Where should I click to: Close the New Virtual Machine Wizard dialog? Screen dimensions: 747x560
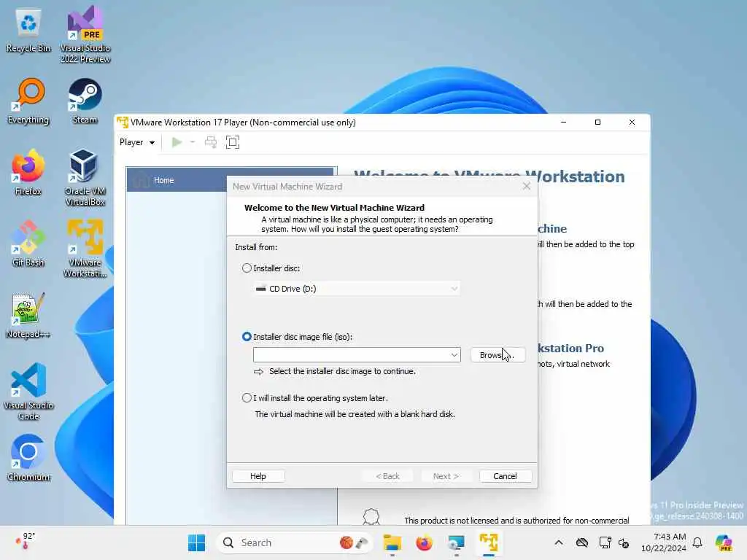[527, 186]
